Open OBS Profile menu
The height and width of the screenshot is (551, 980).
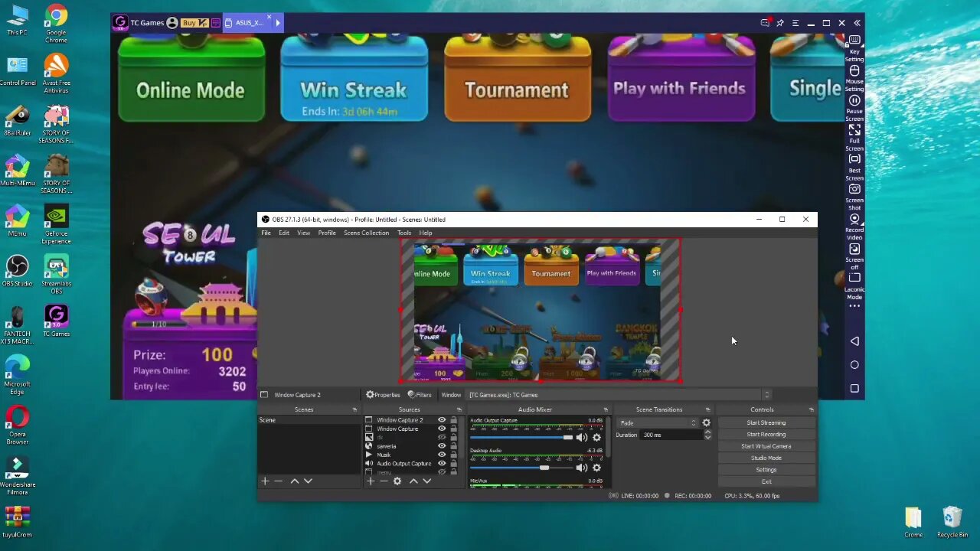(x=327, y=233)
